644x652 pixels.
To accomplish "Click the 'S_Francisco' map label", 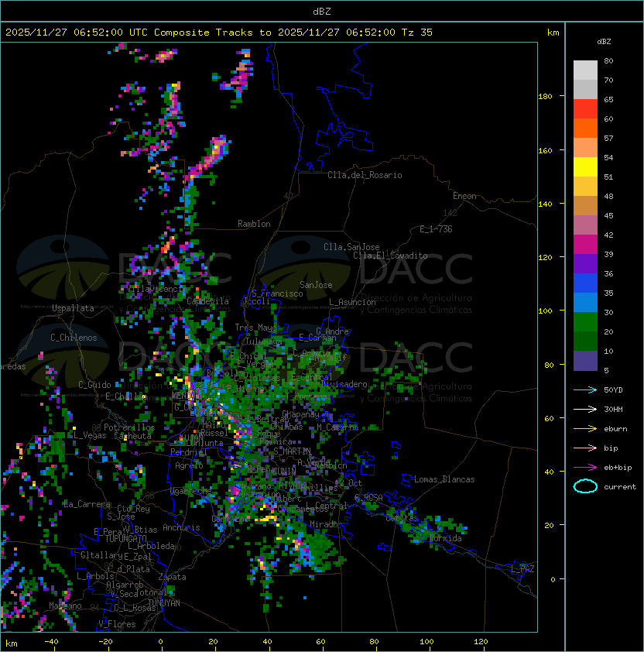I will tap(277, 293).
